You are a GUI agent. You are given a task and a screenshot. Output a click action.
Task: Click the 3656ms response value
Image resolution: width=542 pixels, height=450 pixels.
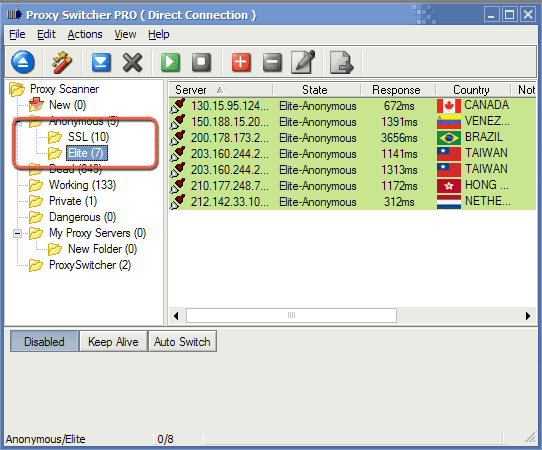399,138
